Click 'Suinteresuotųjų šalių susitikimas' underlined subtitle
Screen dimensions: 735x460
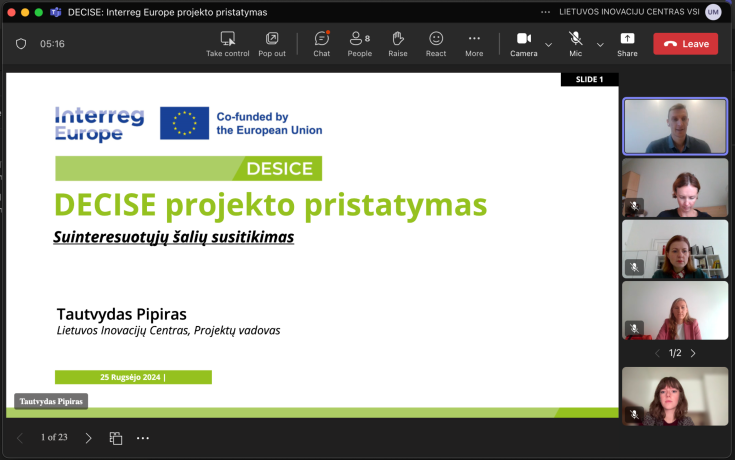[173, 237]
